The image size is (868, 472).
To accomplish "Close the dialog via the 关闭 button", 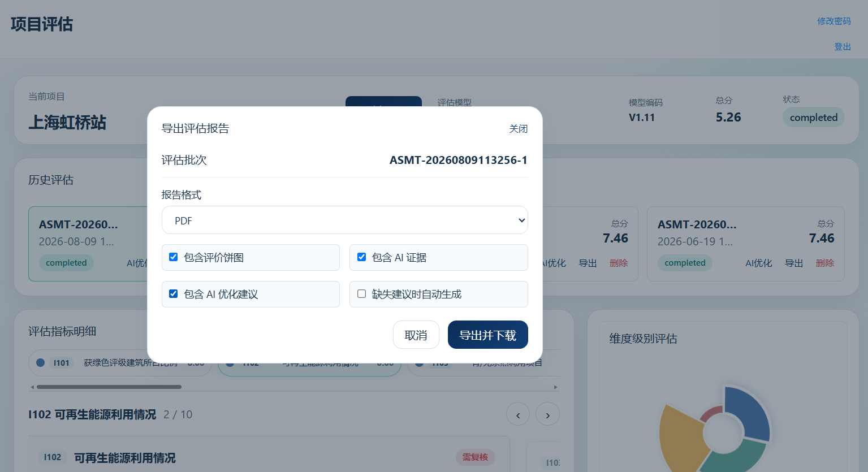I will pyautogui.click(x=519, y=129).
